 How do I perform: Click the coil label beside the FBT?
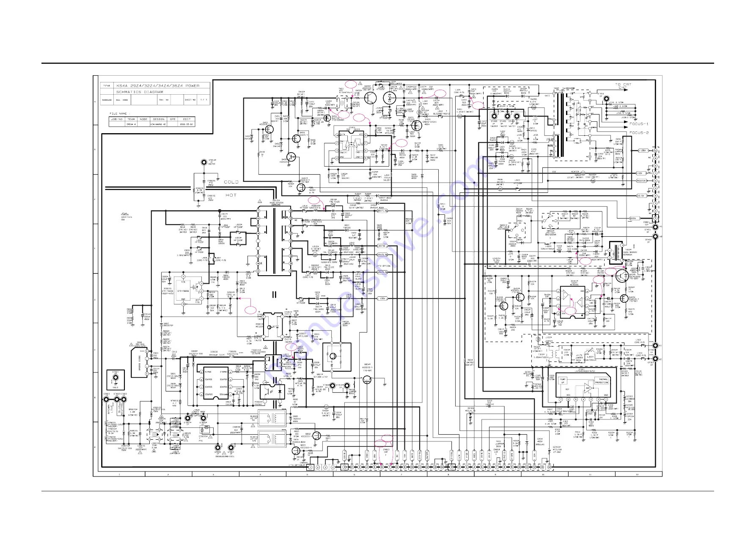[547, 96]
